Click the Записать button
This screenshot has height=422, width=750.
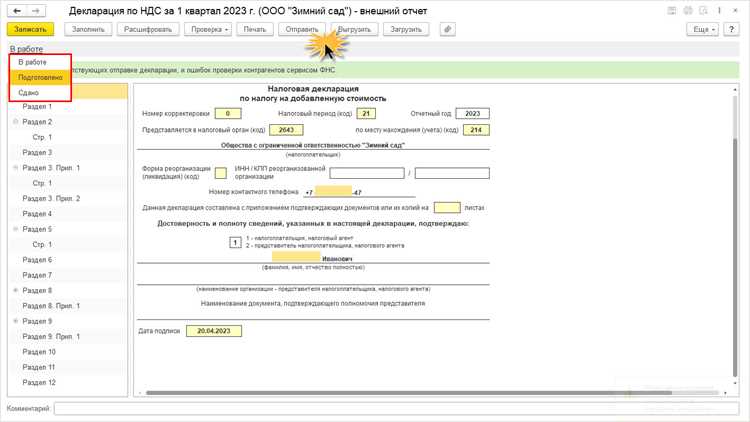[30, 29]
